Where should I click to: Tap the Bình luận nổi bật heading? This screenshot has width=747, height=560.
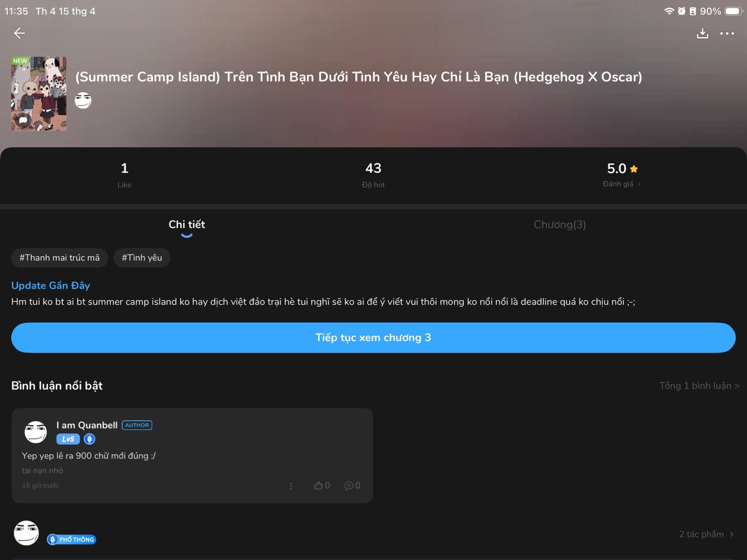click(57, 386)
